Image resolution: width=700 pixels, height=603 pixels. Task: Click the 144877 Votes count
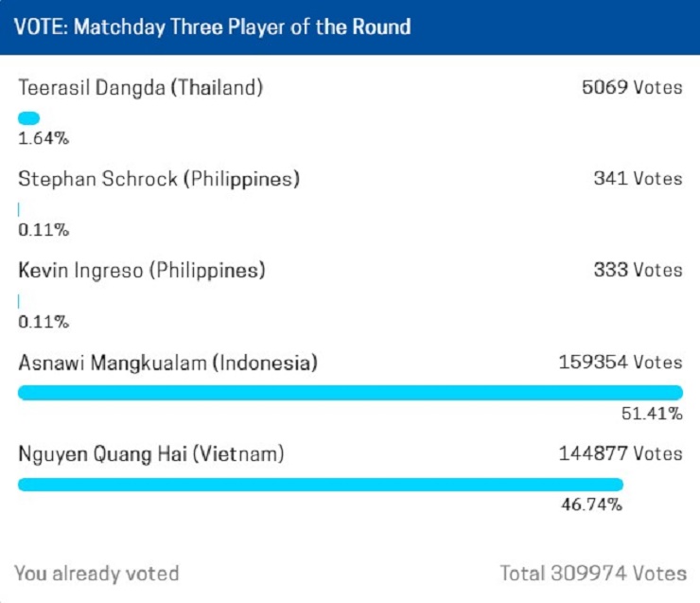(x=621, y=454)
